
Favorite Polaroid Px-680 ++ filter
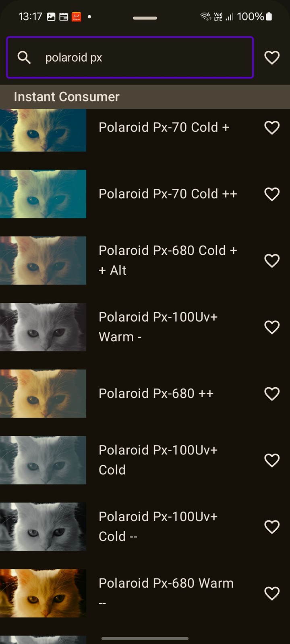272,394
